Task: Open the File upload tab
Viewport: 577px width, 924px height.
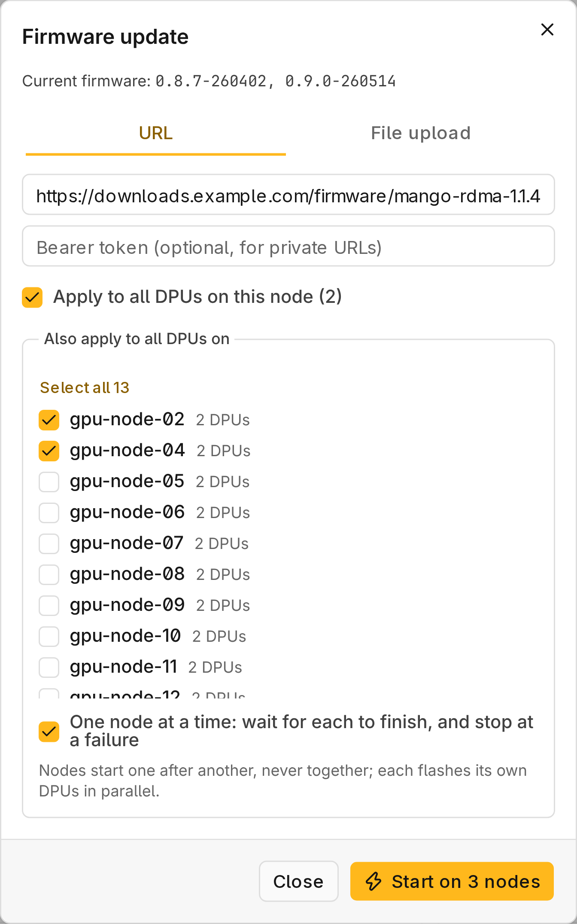Action: pos(421,133)
